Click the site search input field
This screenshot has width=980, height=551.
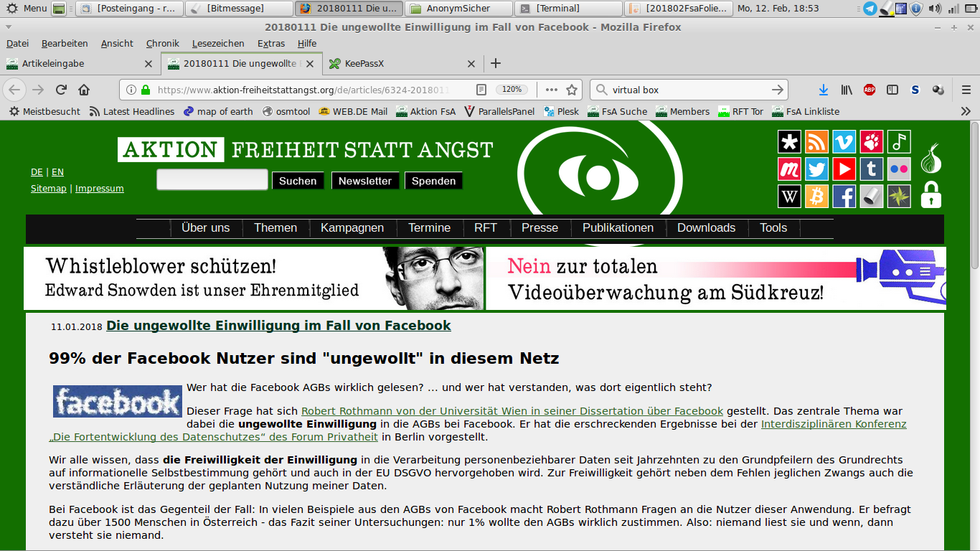[x=212, y=179]
